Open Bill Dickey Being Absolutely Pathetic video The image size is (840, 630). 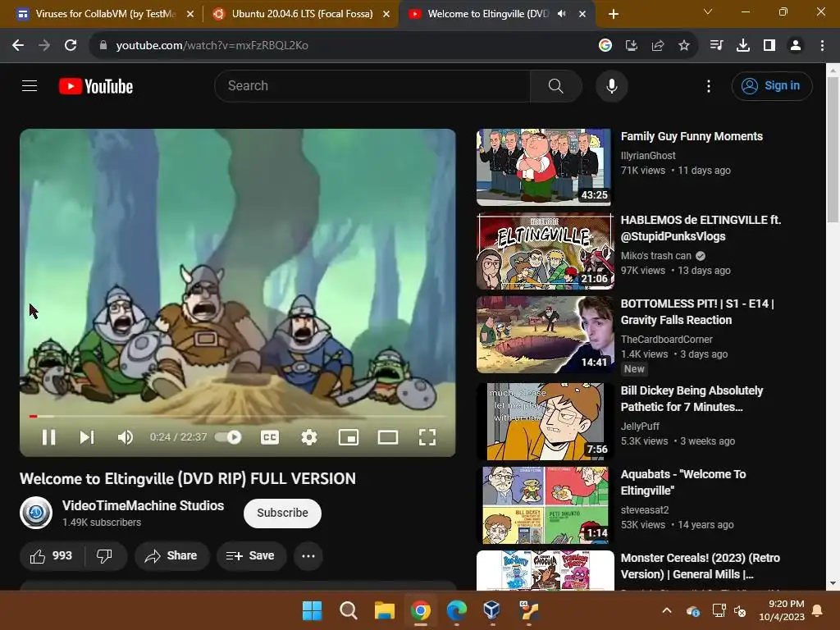pos(692,399)
